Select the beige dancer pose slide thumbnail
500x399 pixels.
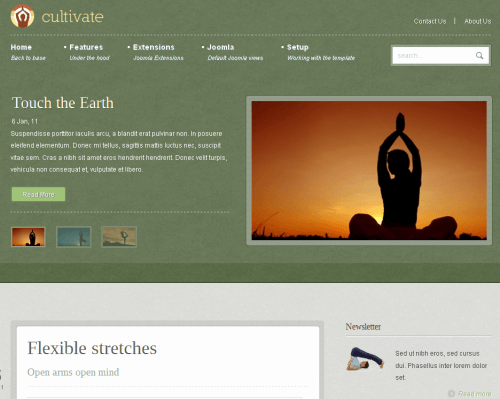pyautogui.click(x=119, y=237)
